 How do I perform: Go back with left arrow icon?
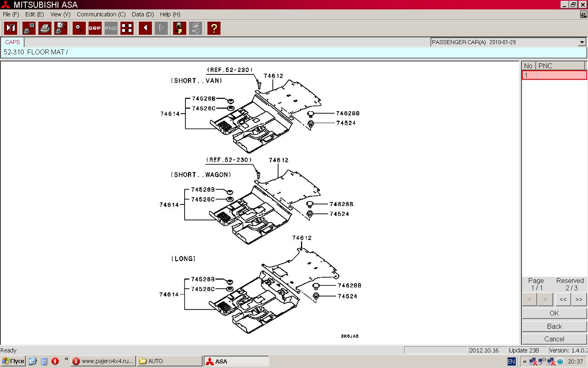(x=145, y=28)
